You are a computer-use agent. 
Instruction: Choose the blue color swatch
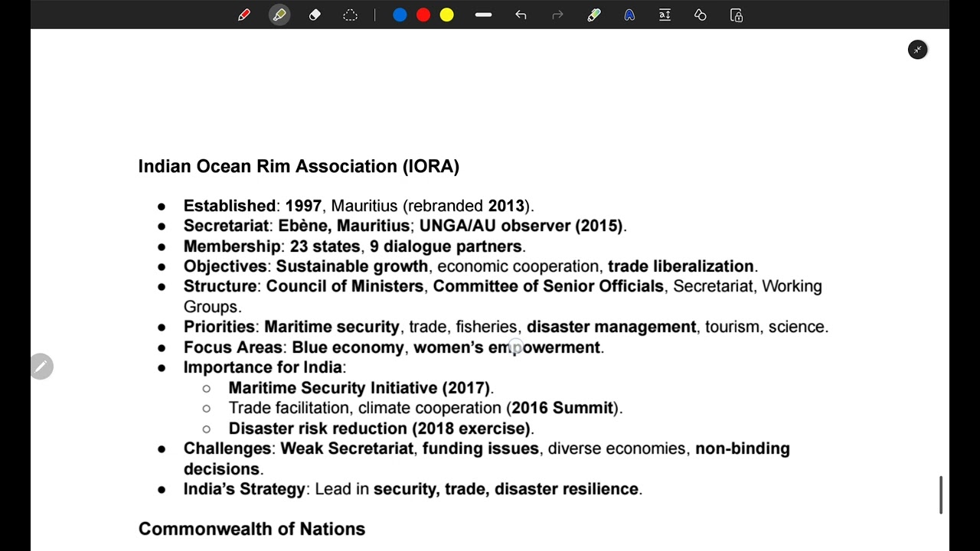[x=400, y=15]
